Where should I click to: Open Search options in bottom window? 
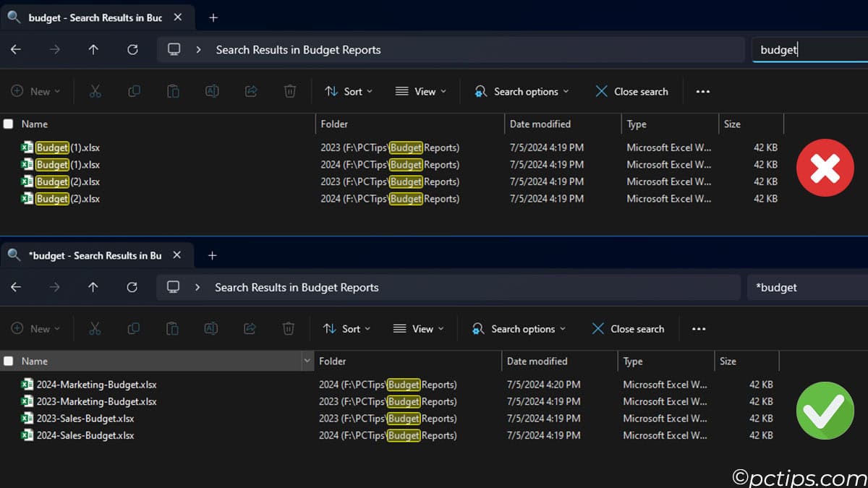(518, 328)
